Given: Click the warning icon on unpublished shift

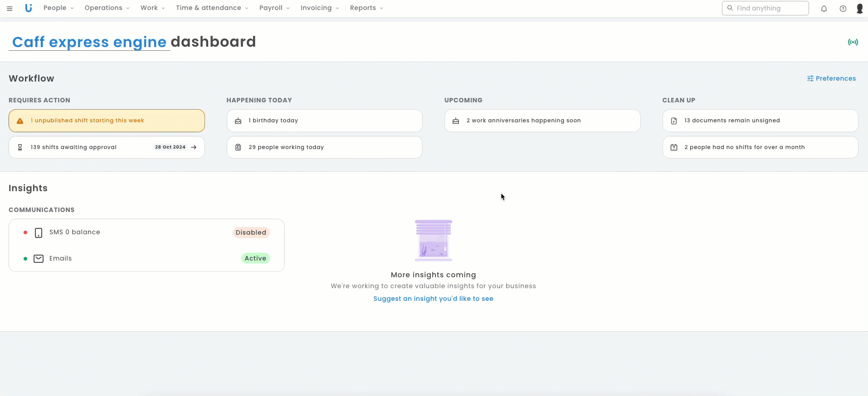Looking at the screenshot, I should [x=20, y=121].
